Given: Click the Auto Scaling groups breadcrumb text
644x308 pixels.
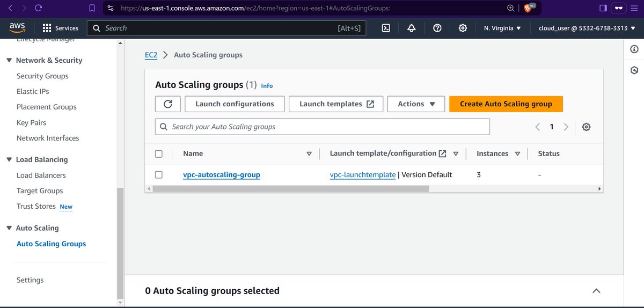Looking at the screenshot, I should [208, 55].
